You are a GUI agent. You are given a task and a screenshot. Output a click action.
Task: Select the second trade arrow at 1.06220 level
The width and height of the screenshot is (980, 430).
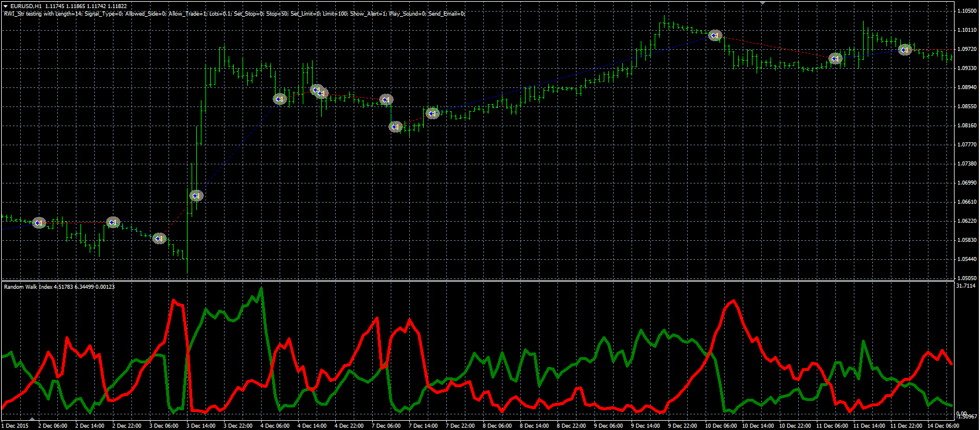113,222
